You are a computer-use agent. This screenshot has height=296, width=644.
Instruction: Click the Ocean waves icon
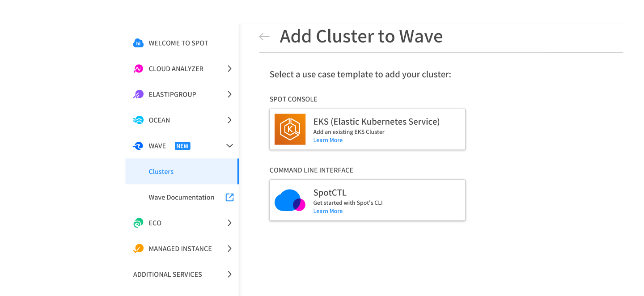tap(138, 120)
